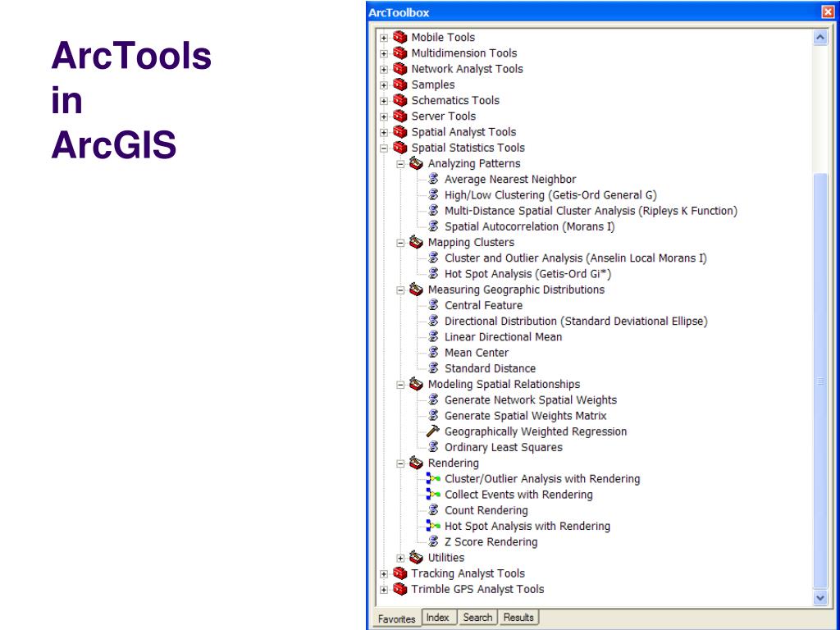840x630 pixels.
Task: Select the Server Tools label
Action: [443, 116]
